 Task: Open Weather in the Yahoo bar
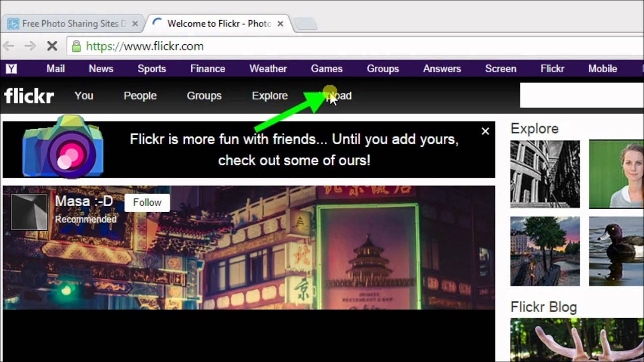point(268,69)
